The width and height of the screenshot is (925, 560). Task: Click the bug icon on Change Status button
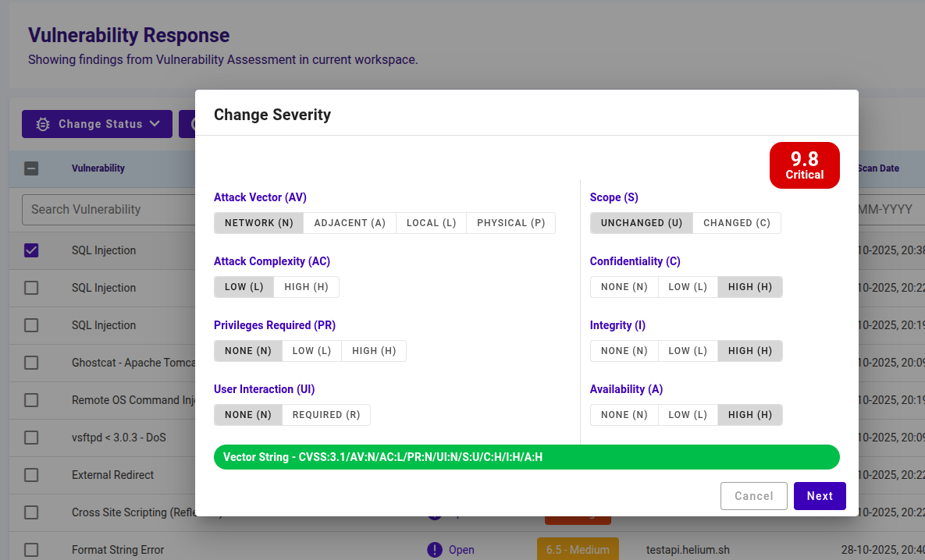42,124
